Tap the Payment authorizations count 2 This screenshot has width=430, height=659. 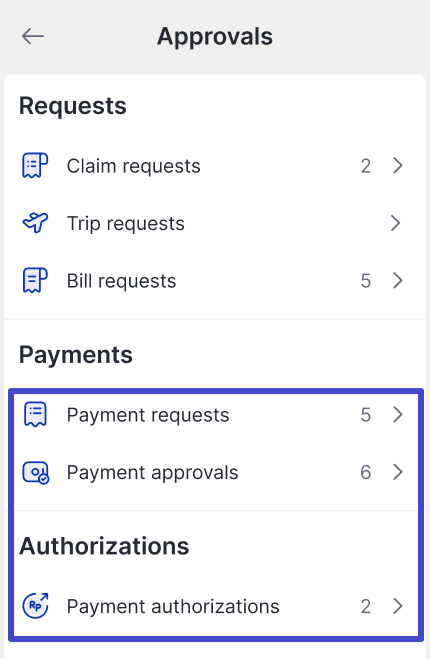[x=366, y=606]
